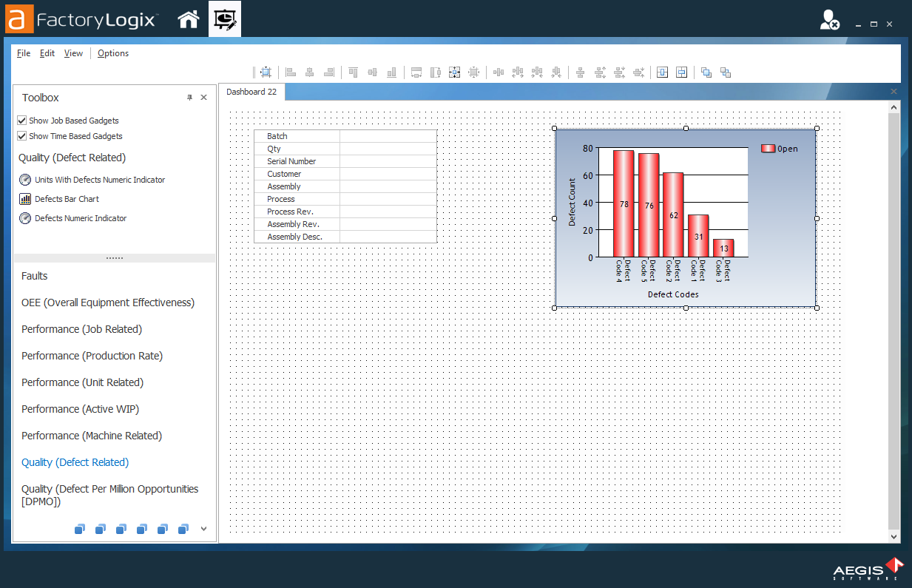Open the Options menu
912x588 pixels.
pyautogui.click(x=112, y=53)
